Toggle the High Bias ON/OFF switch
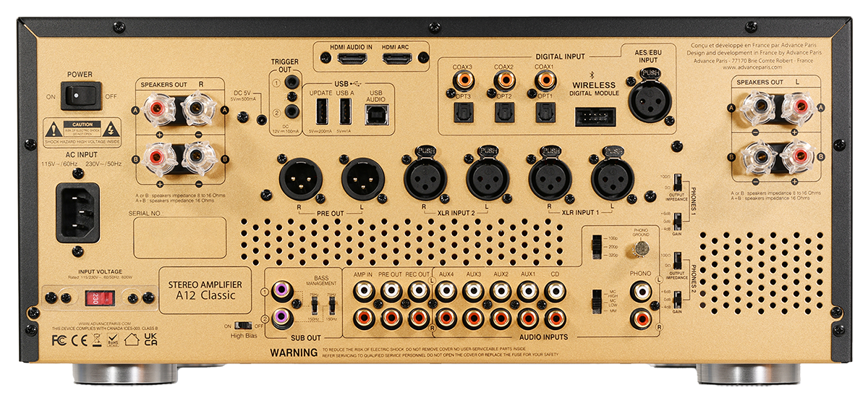Image resolution: width=868 pixels, height=401 pixels. point(244,326)
